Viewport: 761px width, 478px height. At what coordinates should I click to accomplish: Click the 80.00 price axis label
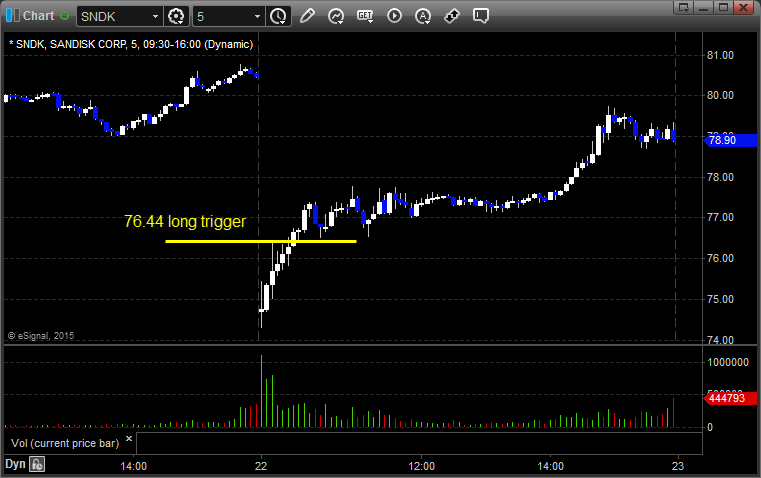(720, 95)
